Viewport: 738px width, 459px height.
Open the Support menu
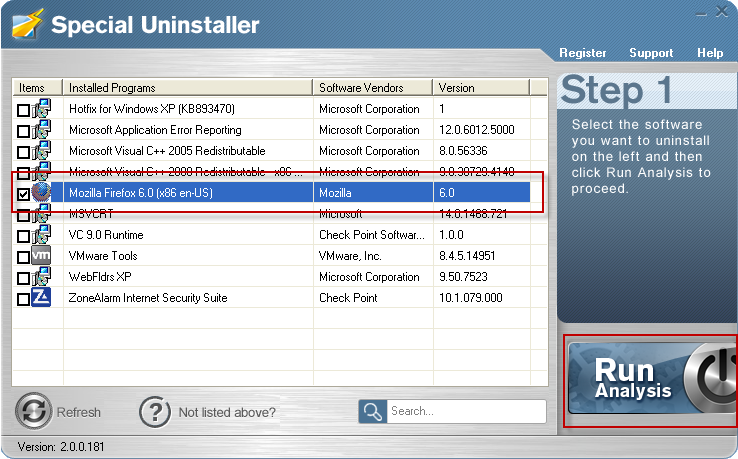(651, 53)
